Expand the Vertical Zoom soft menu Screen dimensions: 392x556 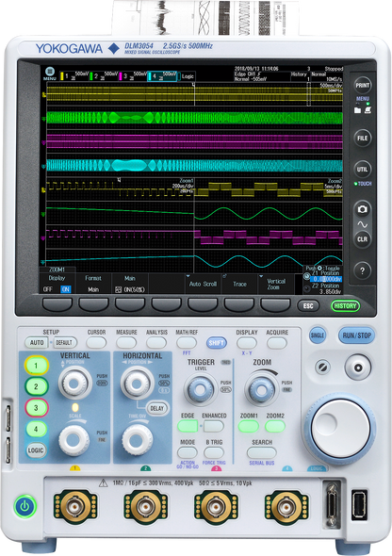pyautogui.click(x=276, y=284)
